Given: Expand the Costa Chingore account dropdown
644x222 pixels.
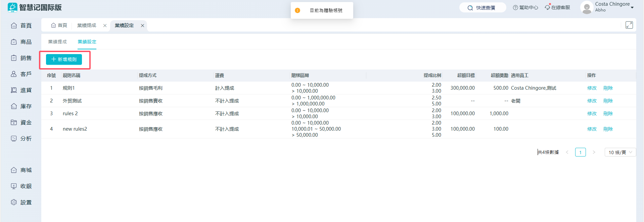Looking at the screenshot, I should coord(632,7).
